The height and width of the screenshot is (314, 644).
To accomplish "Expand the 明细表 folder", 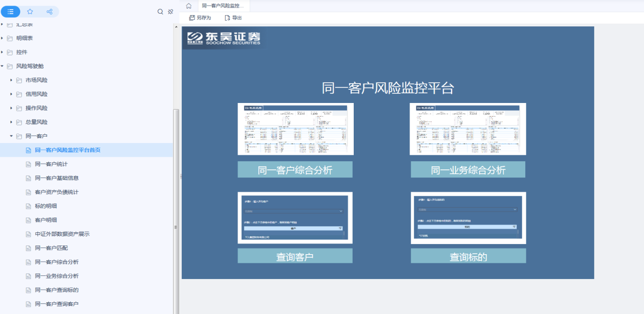I will (x=3, y=38).
